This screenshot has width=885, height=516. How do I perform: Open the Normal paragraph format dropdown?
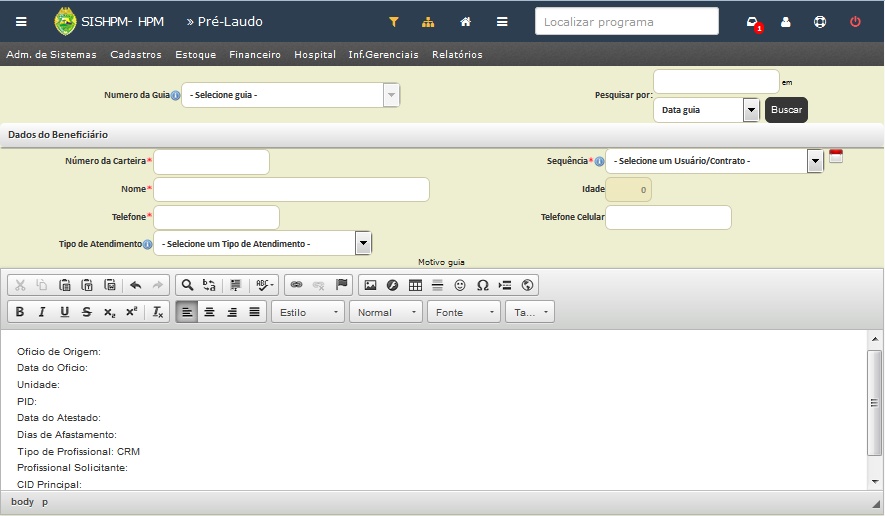coord(386,312)
